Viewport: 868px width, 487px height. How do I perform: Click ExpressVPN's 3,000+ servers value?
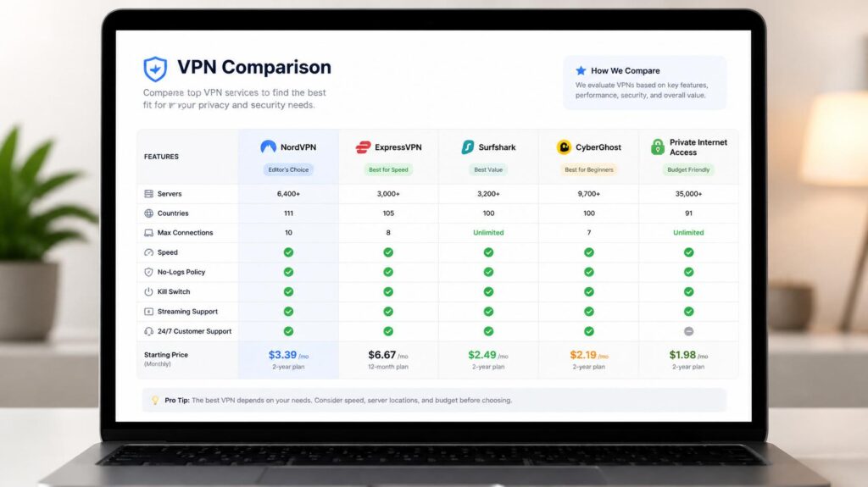coord(388,194)
